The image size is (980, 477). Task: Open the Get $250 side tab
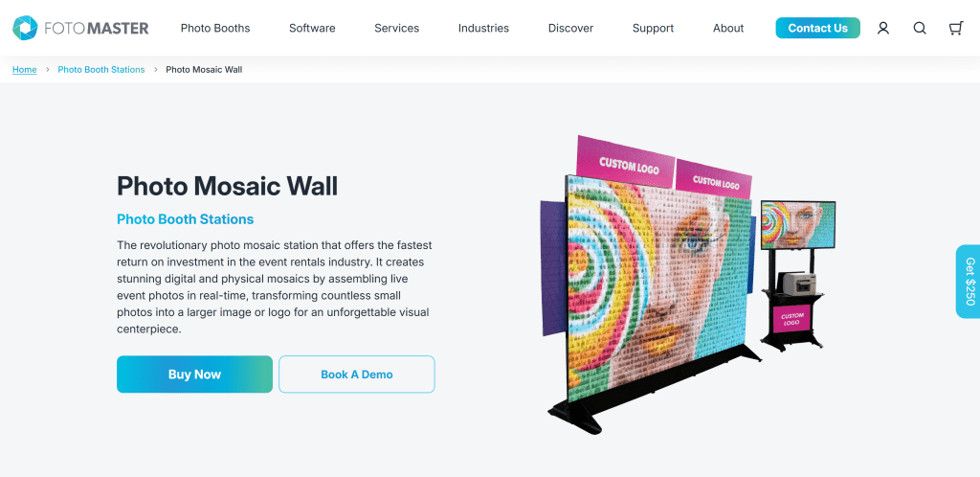coord(969,282)
